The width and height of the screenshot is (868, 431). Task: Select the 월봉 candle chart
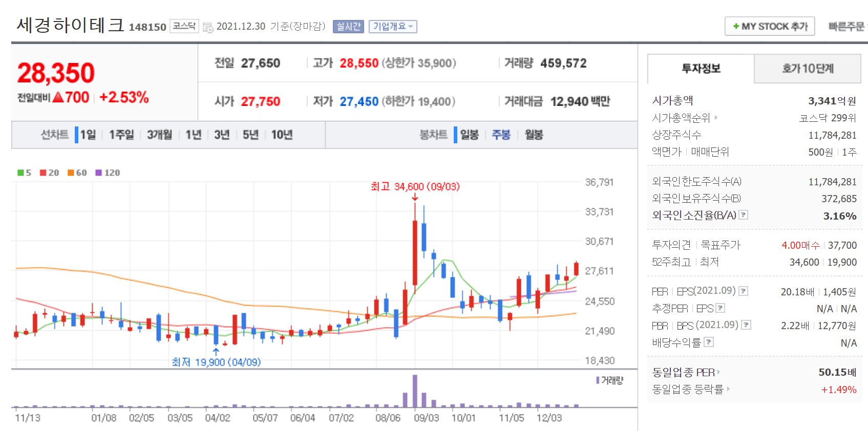(534, 135)
